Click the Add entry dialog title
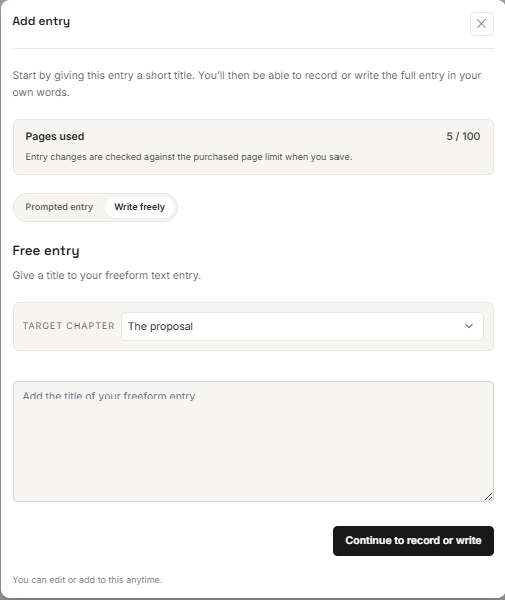Screen dimensions: 505x600 (x=41, y=21)
